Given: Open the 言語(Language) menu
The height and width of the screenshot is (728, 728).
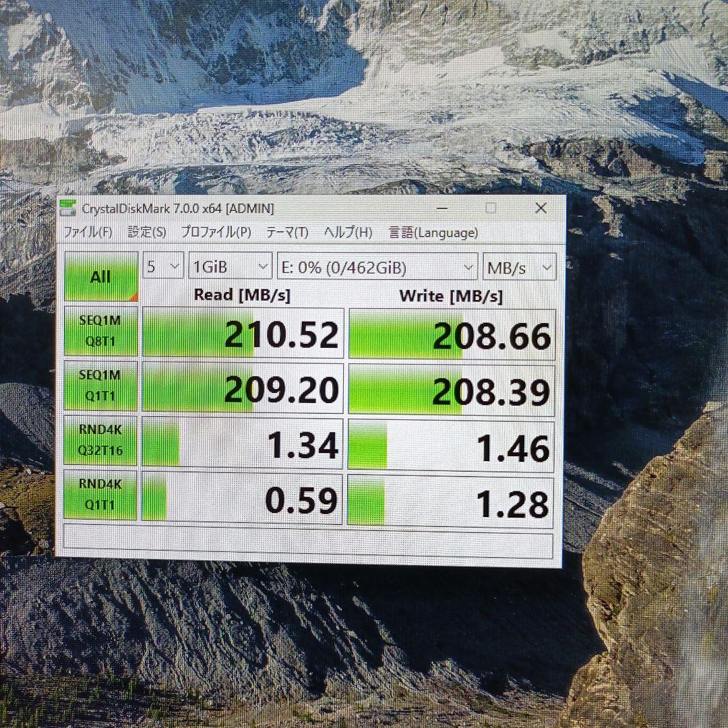Looking at the screenshot, I should coord(432,233).
